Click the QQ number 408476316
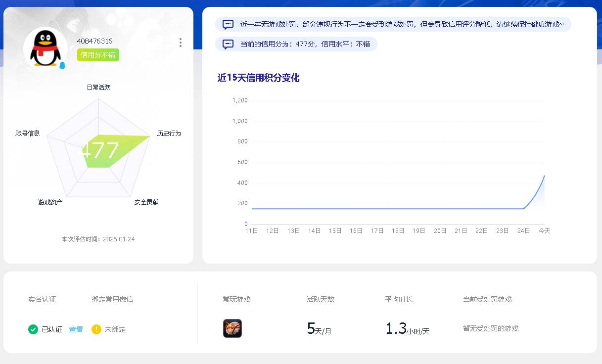The height and width of the screenshot is (364, 602). tap(98, 42)
